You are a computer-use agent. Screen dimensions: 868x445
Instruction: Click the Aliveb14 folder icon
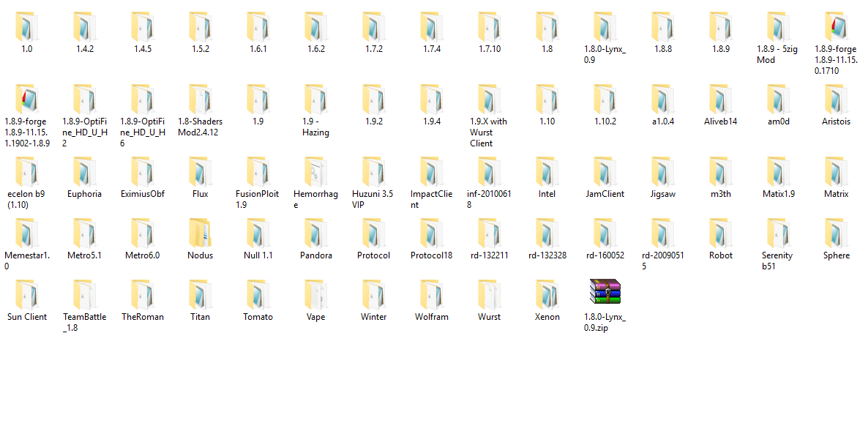click(721, 99)
